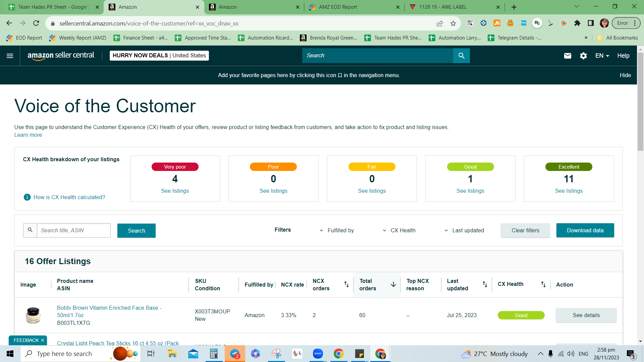The image size is (644, 362).
Task: Sort the table by NCX orders
Action: click(346, 285)
